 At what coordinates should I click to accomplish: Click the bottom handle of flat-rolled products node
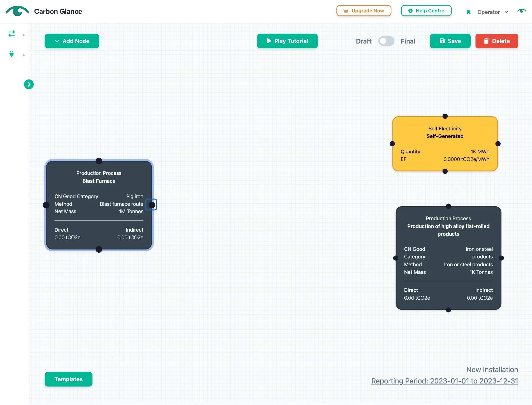448,310
